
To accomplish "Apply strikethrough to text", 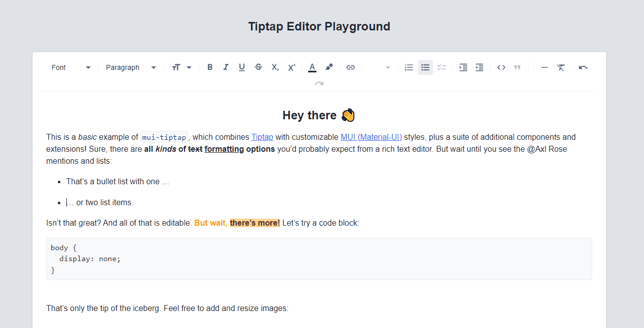I will pyautogui.click(x=258, y=67).
